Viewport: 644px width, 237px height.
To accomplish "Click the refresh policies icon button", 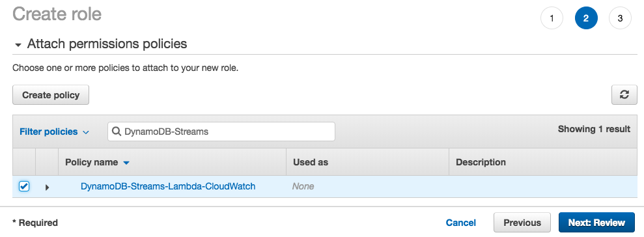I will tap(624, 95).
